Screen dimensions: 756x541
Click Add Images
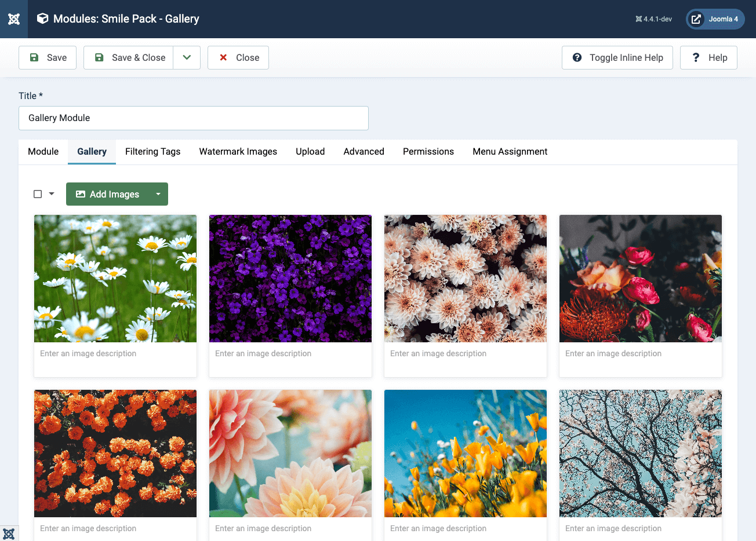(x=107, y=194)
